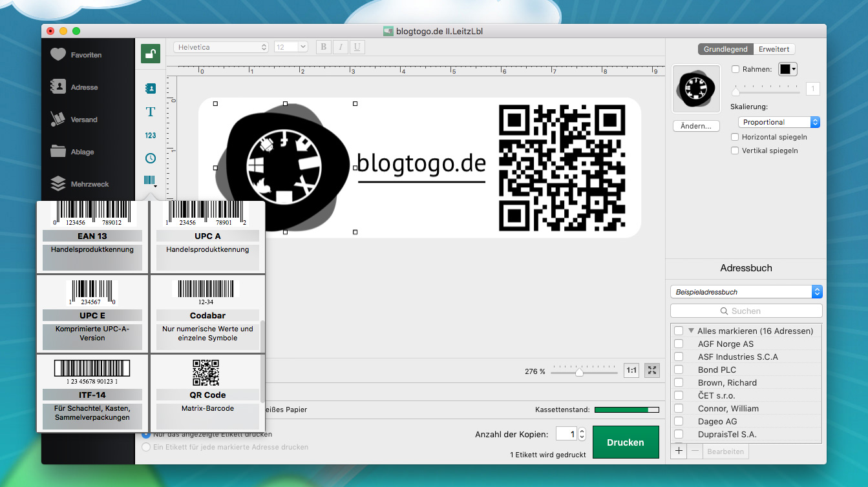Choose ITF-14 barcode type
Viewport: 868px width, 487px height.
tap(92, 393)
